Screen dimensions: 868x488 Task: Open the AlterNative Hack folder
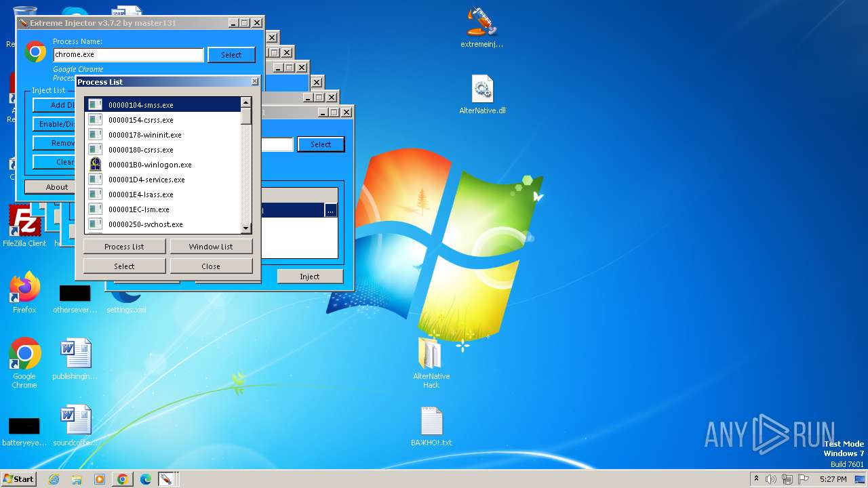click(431, 363)
